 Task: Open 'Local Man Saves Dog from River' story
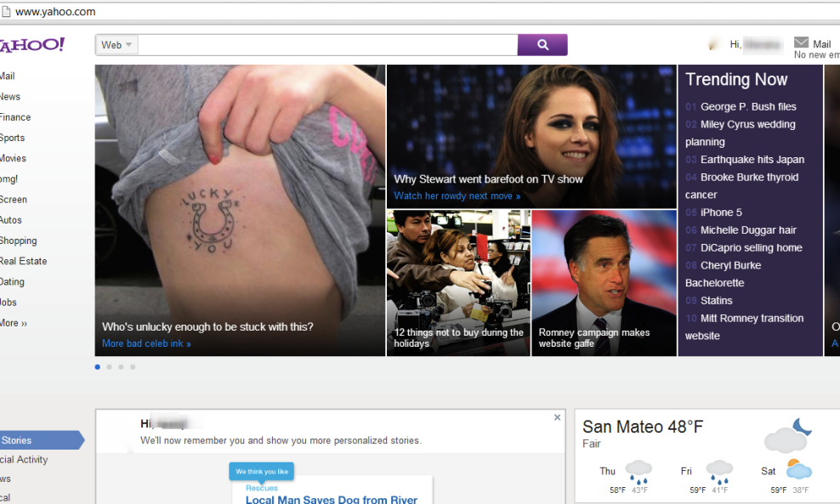(x=331, y=499)
